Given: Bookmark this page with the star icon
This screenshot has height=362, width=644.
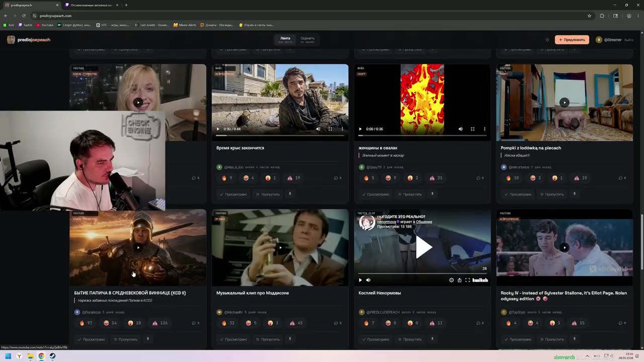Looking at the screenshot, I should pyautogui.click(x=589, y=16).
